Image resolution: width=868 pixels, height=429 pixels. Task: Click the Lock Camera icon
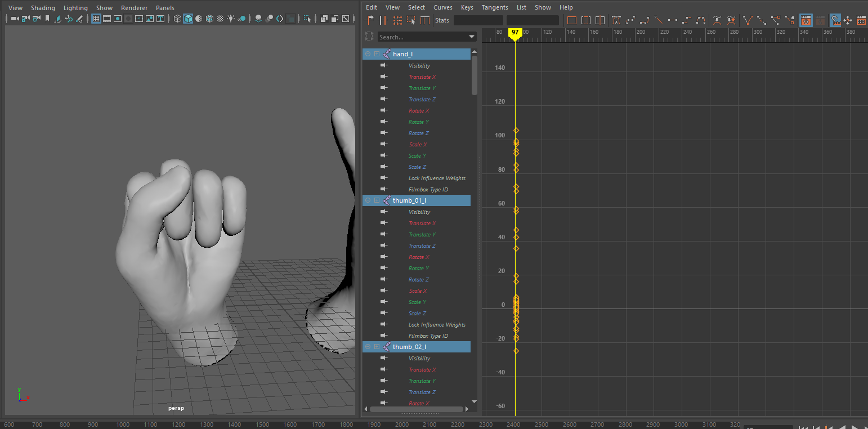[26, 19]
